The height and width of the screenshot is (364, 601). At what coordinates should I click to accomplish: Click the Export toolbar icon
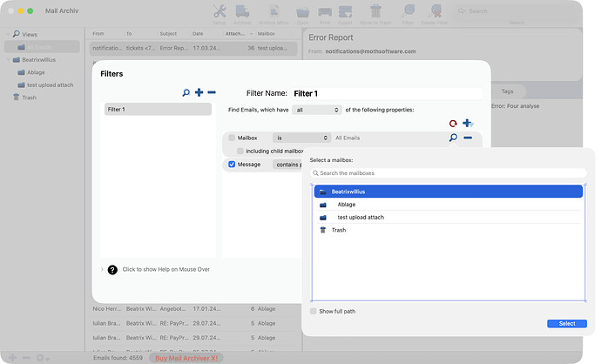(x=345, y=11)
